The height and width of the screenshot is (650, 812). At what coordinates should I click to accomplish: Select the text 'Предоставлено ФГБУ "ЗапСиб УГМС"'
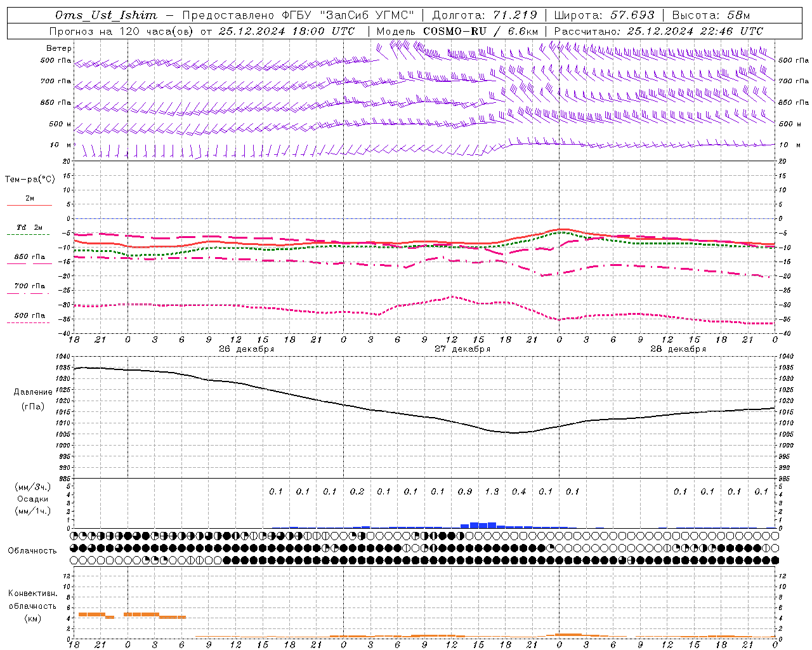point(298,15)
